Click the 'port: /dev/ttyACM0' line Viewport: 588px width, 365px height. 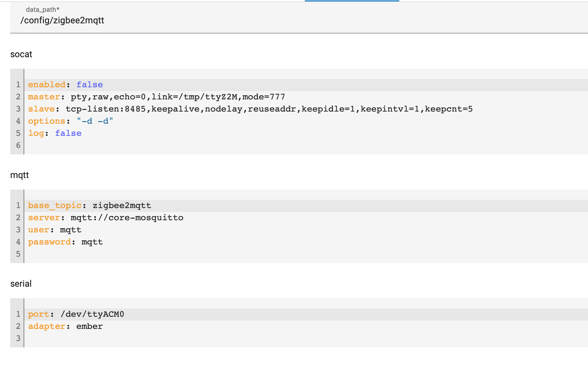point(306,314)
